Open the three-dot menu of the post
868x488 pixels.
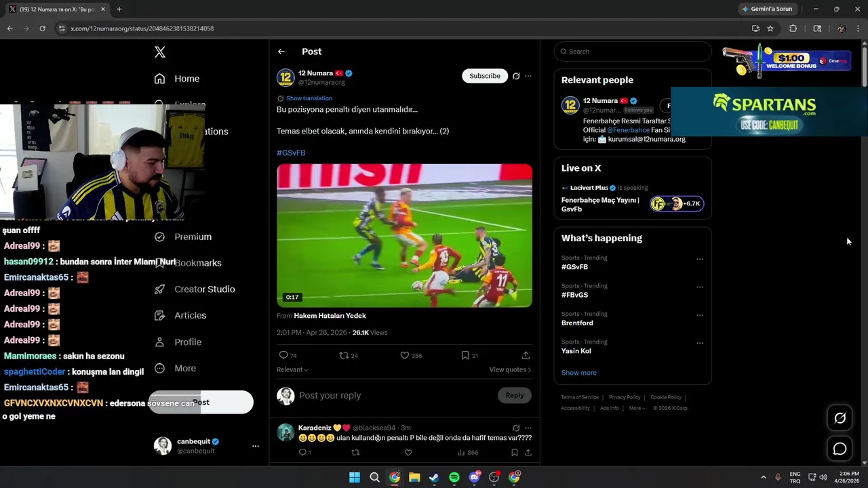tap(528, 76)
